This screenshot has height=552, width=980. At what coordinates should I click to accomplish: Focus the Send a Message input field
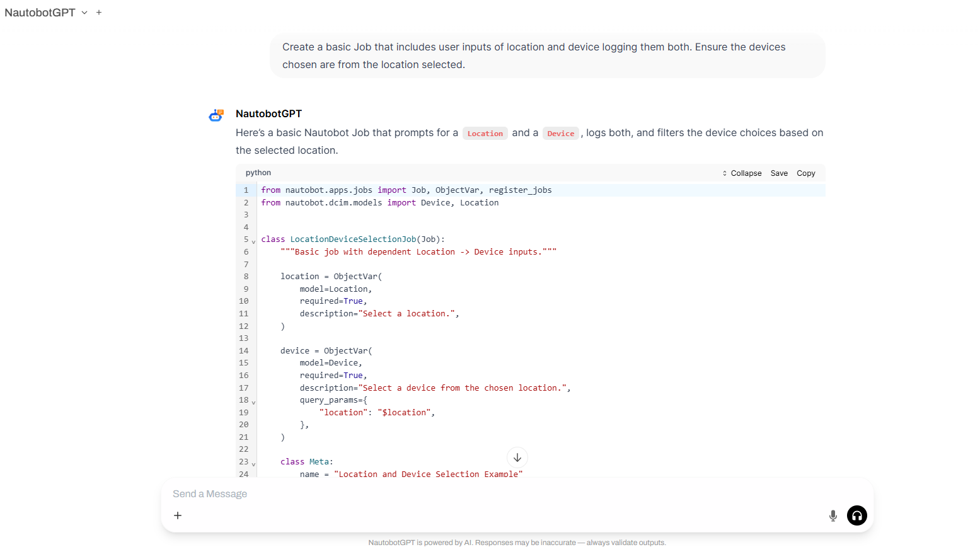click(x=492, y=494)
